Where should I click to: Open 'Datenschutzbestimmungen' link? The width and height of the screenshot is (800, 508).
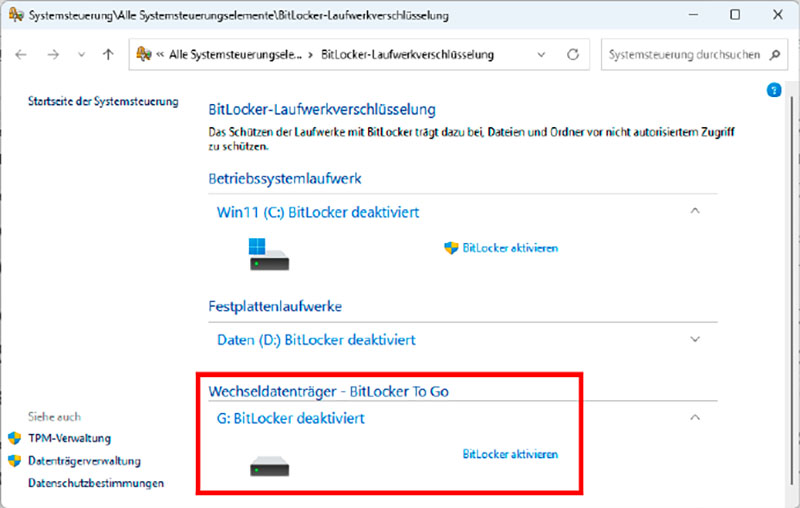pyautogui.click(x=96, y=483)
